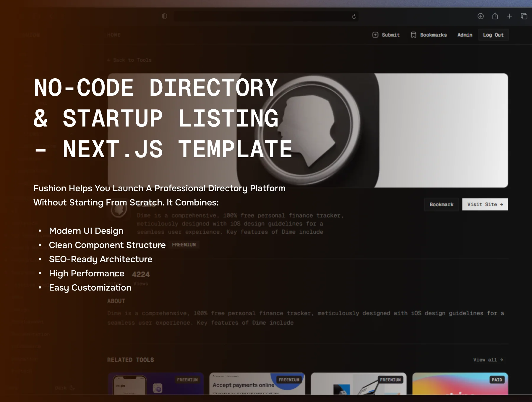Click the Visit Site button
Image resolution: width=532 pixels, height=402 pixels.
coord(485,205)
